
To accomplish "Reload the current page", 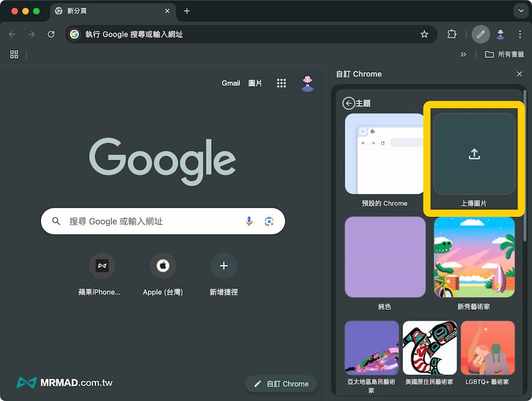I will click(51, 34).
